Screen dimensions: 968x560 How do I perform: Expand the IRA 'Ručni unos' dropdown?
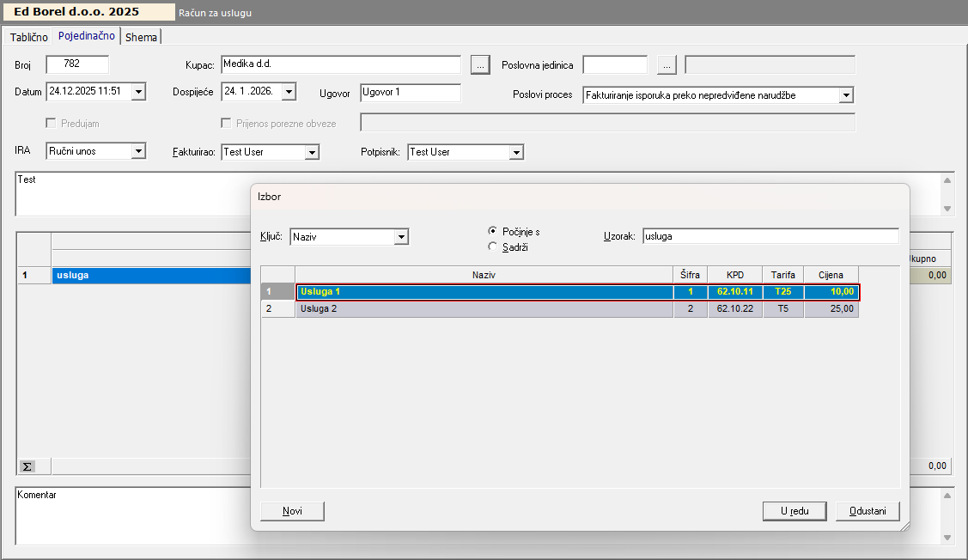(x=138, y=152)
